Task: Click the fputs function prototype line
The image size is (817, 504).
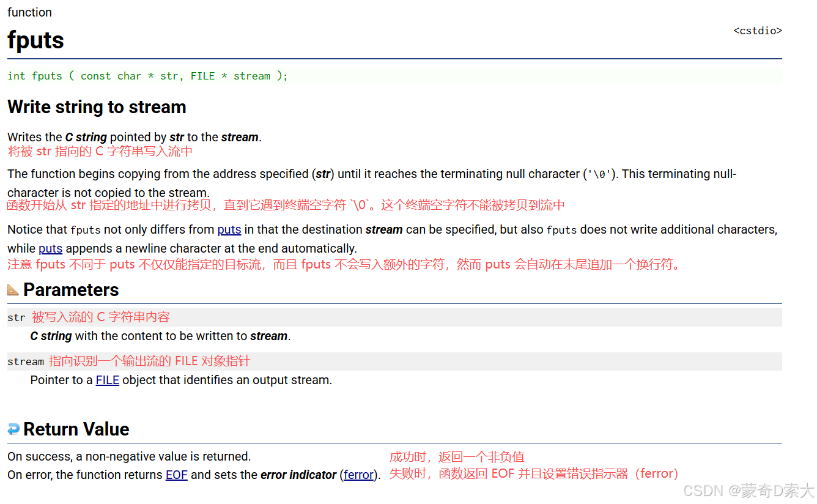Action: coord(394,76)
